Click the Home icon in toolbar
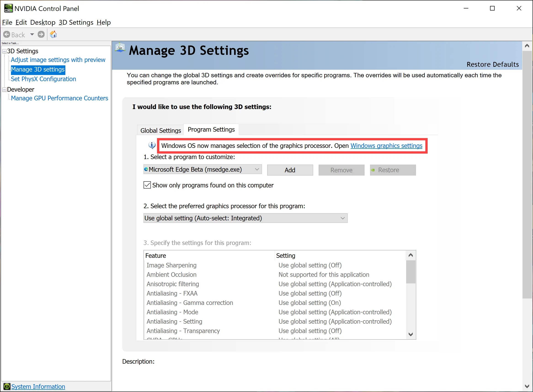Image resolution: width=533 pixels, height=392 pixels. [x=53, y=35]
